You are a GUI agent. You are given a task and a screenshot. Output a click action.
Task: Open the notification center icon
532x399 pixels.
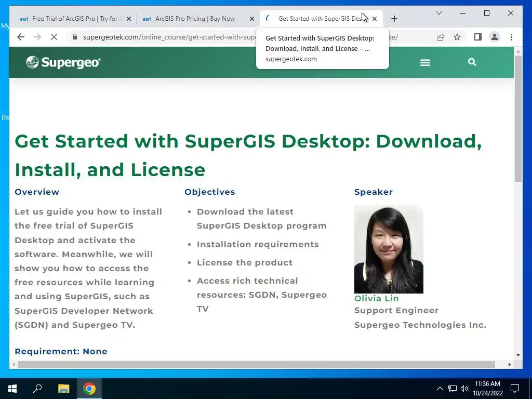click(x=515, y=389)
